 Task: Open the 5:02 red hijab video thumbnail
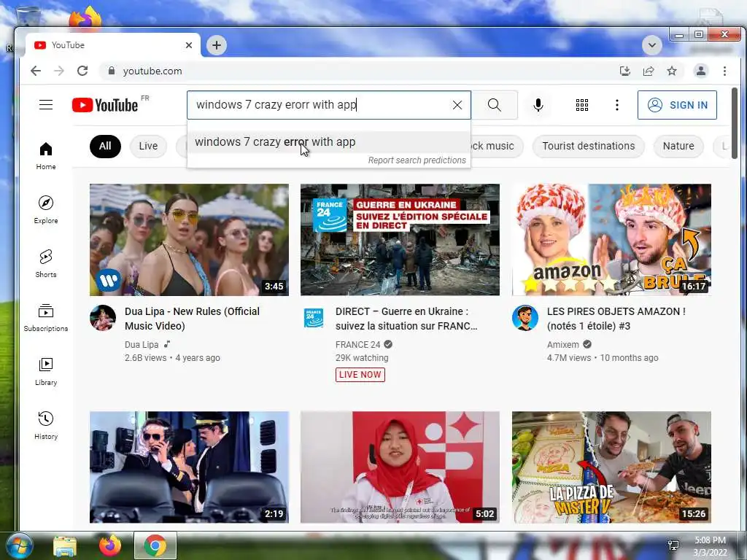[400, 467]
